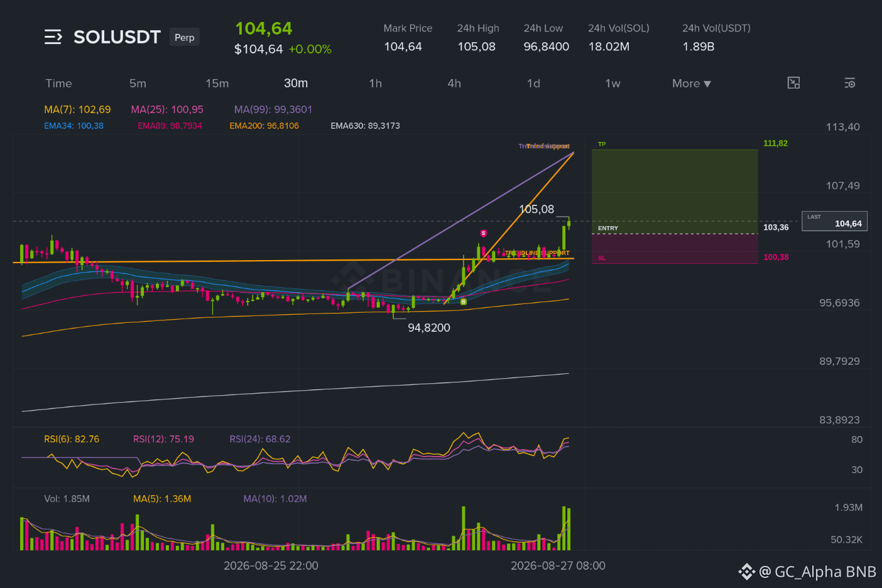Click the RSI(24): 68.62 label

260,439
